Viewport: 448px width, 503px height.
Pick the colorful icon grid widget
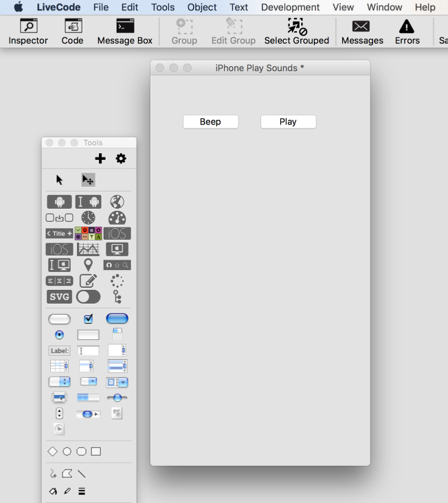88,234
